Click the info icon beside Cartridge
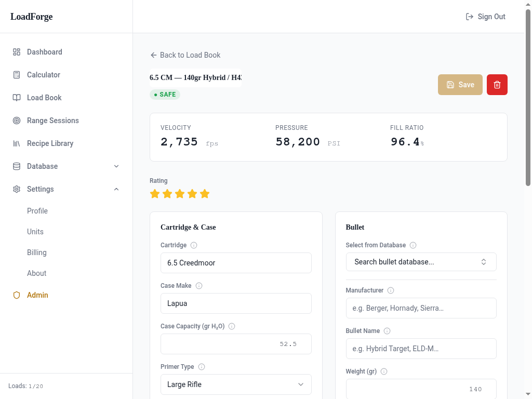Image resolution: width=532 pixels, height=399 pixels. point(194,245)
